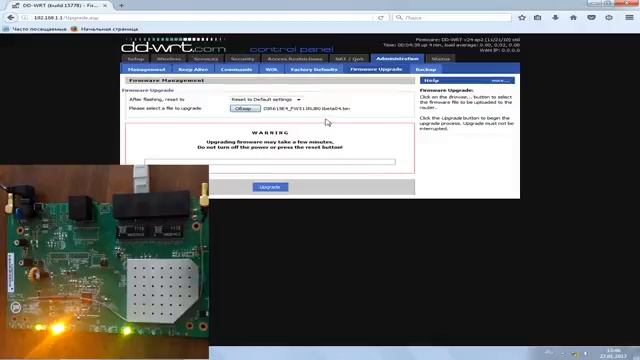
Task: Reload the page using the refresh icon
Action: point(380,18)
